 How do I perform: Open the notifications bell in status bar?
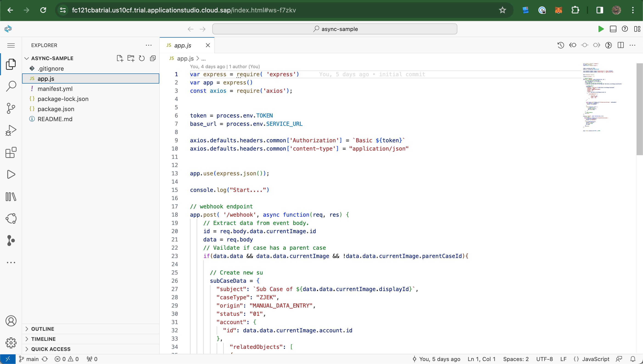[x=633, y=359]
